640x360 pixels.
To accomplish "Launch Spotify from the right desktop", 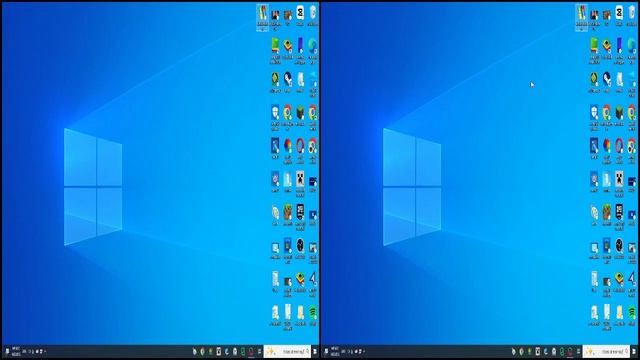I will (x=632, y=316).
